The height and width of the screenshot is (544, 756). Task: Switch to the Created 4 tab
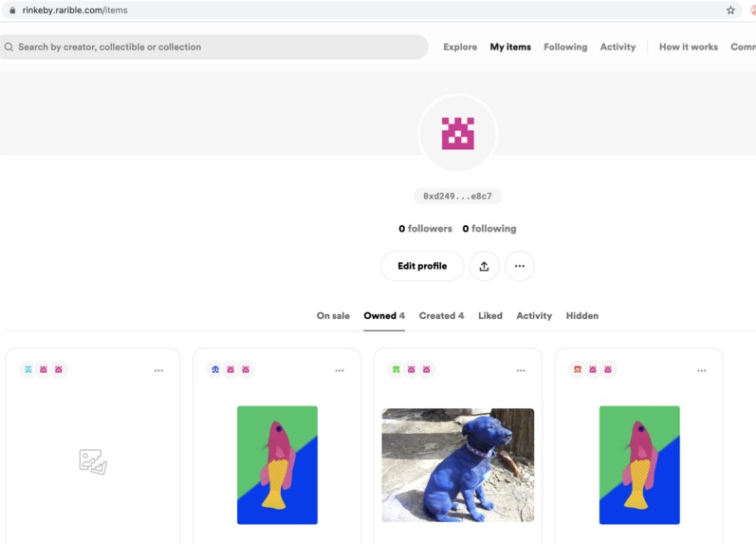pyautogui.click(x=441, y=316)
